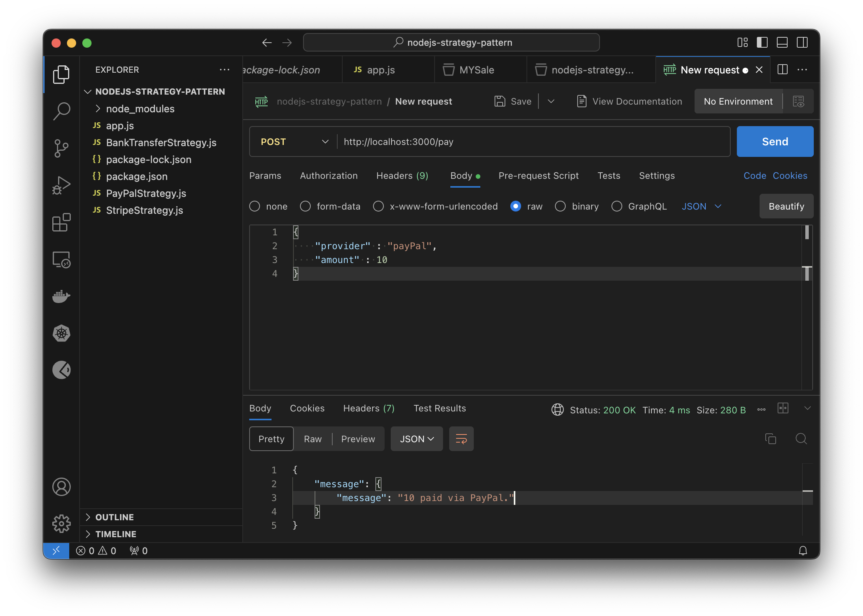Open the Pre-request Script tab

[538, 176]
